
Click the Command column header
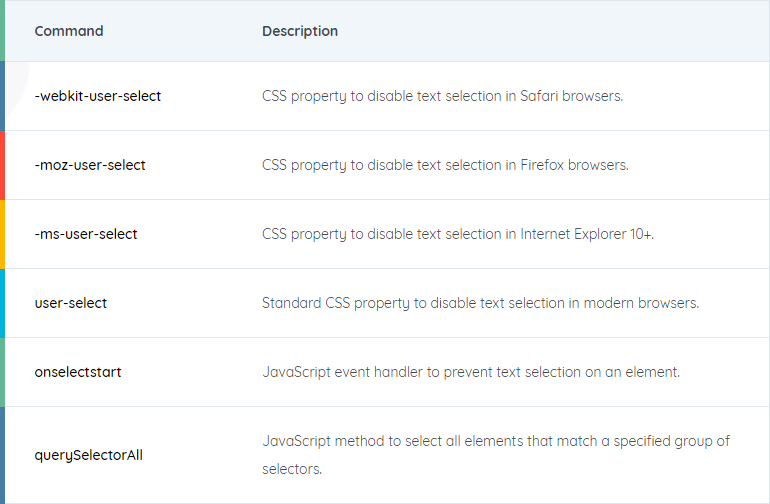point(69,31)
